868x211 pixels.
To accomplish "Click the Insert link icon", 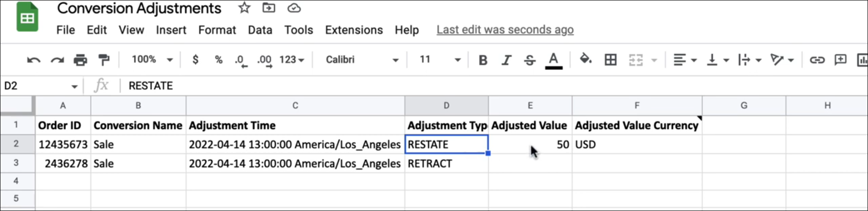I will coord(817,60).
